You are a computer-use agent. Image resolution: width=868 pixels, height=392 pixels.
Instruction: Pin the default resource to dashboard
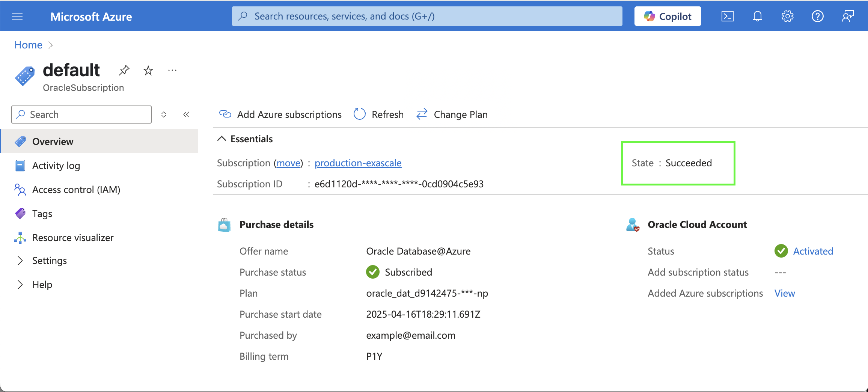[x=124, y=70]
